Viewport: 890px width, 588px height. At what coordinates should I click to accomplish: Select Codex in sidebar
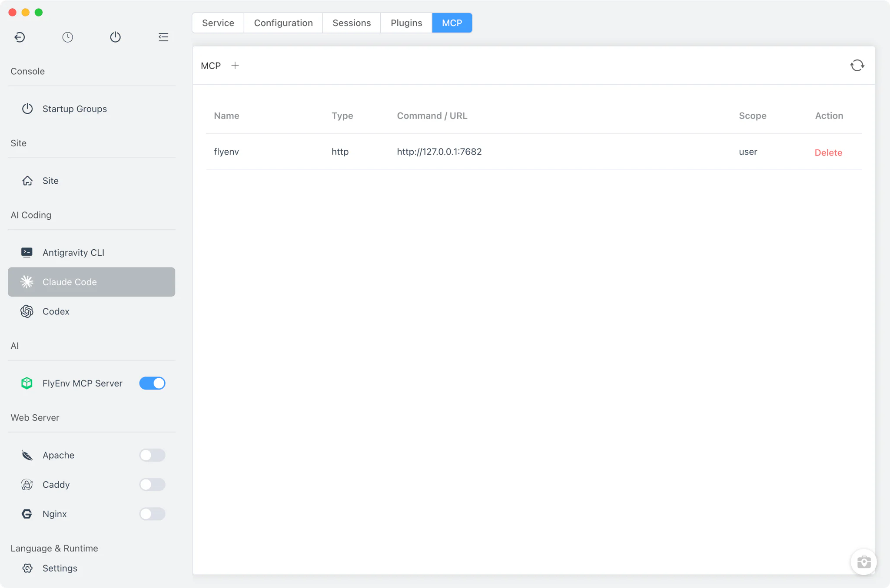coord(91,311)
